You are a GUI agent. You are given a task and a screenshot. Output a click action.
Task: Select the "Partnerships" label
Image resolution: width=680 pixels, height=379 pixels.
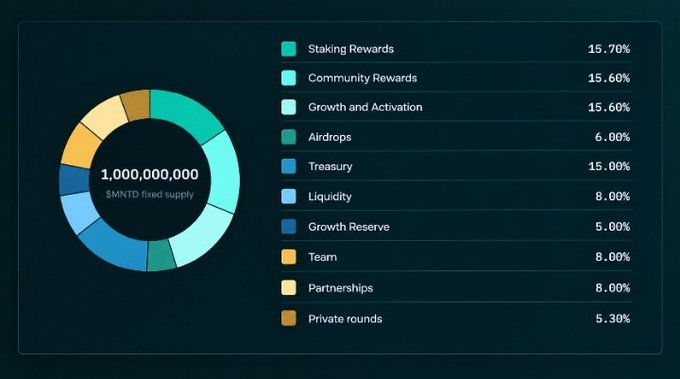[x=340, y=288]
